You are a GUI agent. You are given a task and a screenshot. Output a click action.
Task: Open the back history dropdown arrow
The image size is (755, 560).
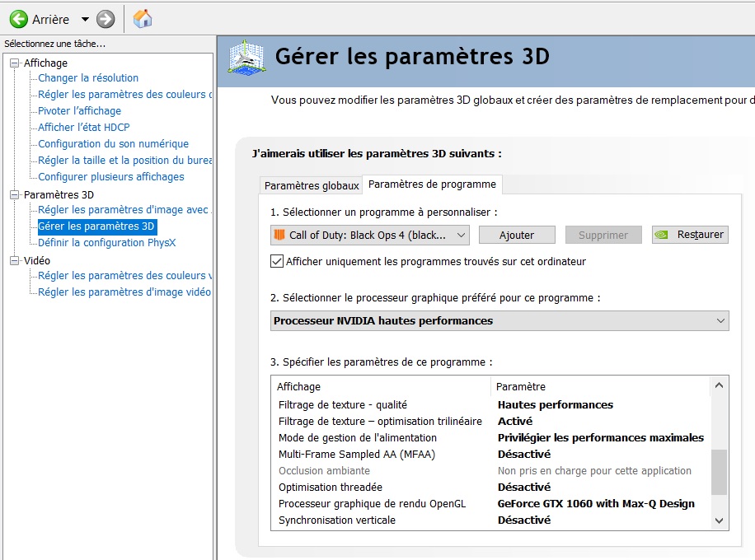pyautogui.click(x=85, y=19)
